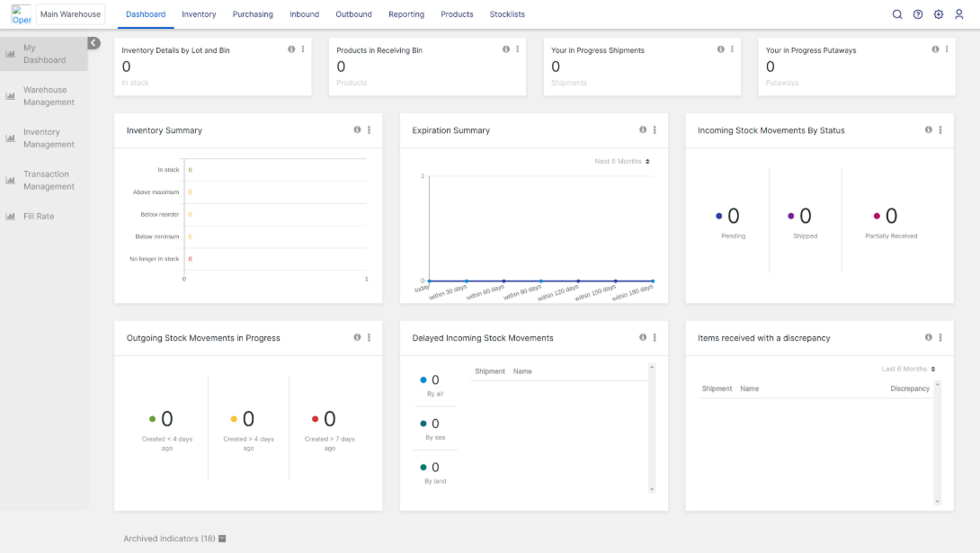The width and height of the screenshot is (980, 553).
Task: Open the Last 6 Months dropdown
Action: coord(908,369)
